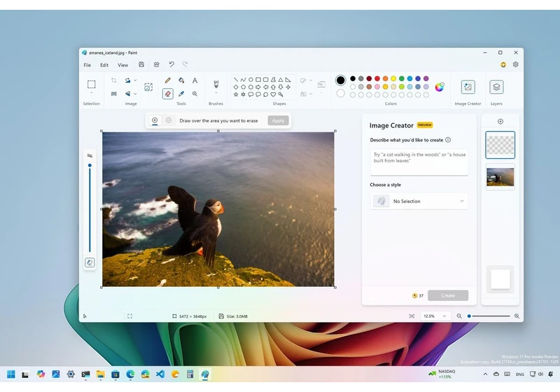
Task: Select the Pencil tool
Action: [x=167, y=80]
